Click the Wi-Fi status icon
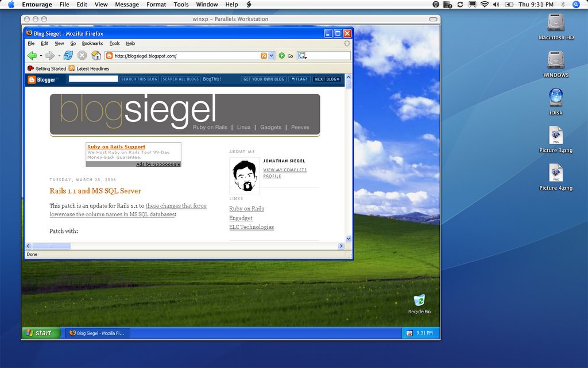588x368 pixels. 485,5
